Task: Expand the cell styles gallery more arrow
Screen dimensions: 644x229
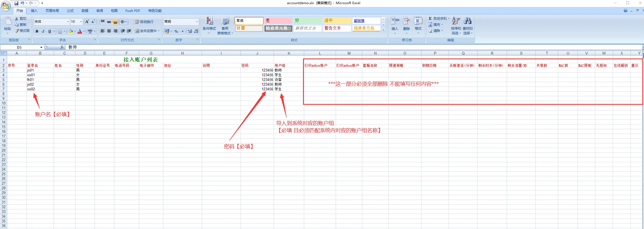Action: 383,30
